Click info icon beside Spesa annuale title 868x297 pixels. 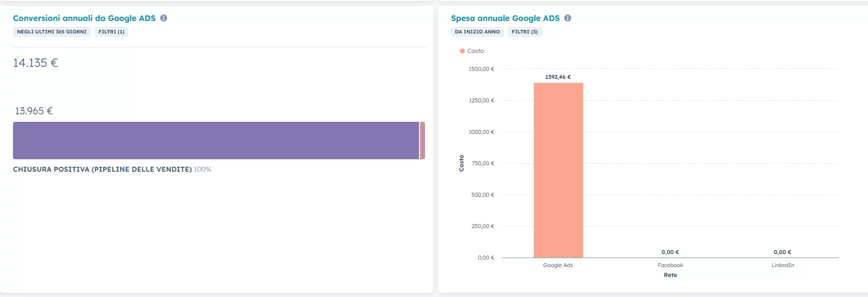click(568, 18)
